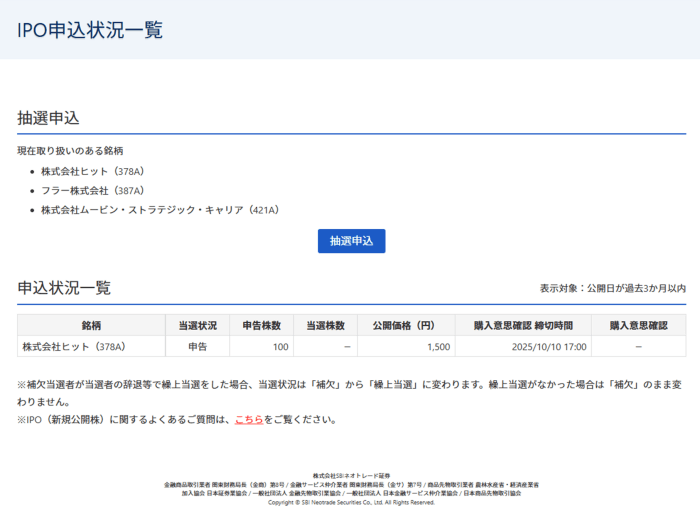Click the 申込状況一覧 section heading
Image resolution: width=700 pixels, height=508 pixels.
64,288
